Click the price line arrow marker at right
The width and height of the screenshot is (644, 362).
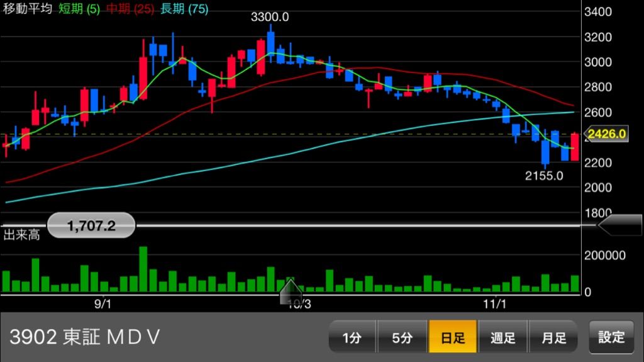(x=619, y=225)
